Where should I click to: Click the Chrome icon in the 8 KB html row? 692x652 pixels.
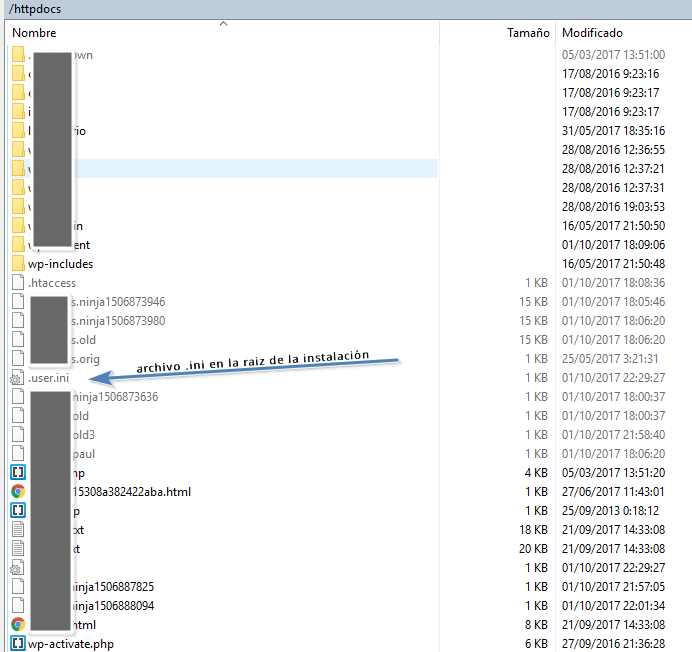pos(18,624)
